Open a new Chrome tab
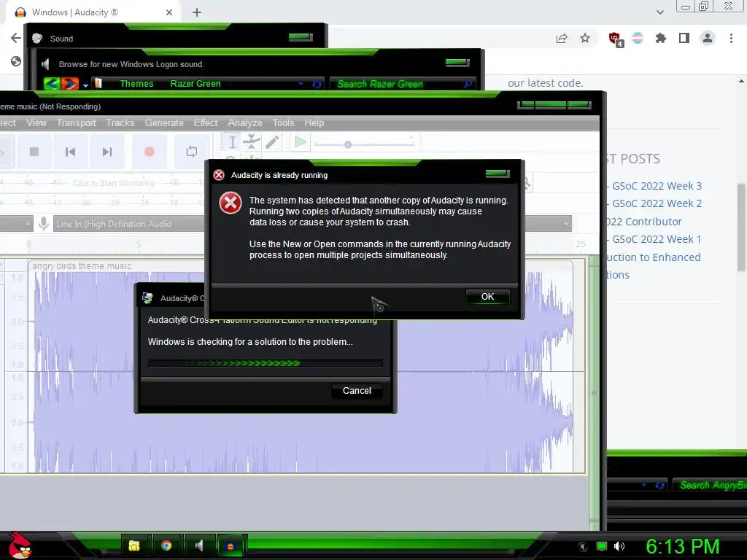Image resolution: width=747 pixels, height=560 pixels. (197, 12)
